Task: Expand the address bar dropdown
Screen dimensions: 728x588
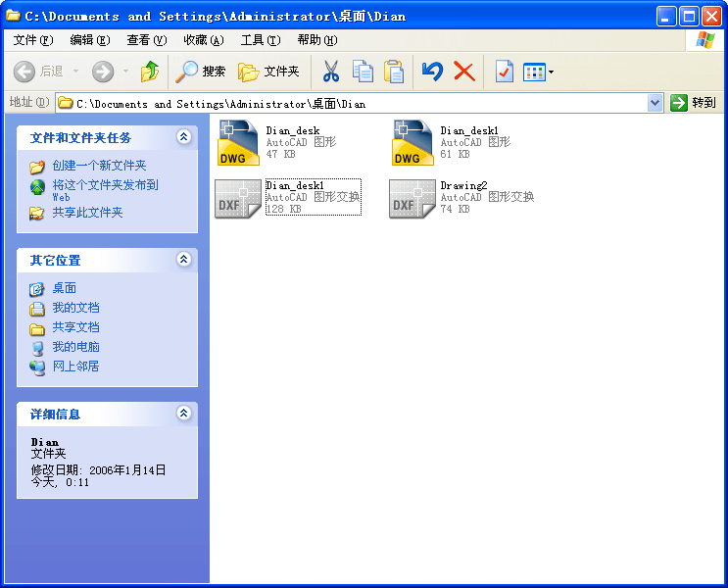Action: [x=655, y=103]
